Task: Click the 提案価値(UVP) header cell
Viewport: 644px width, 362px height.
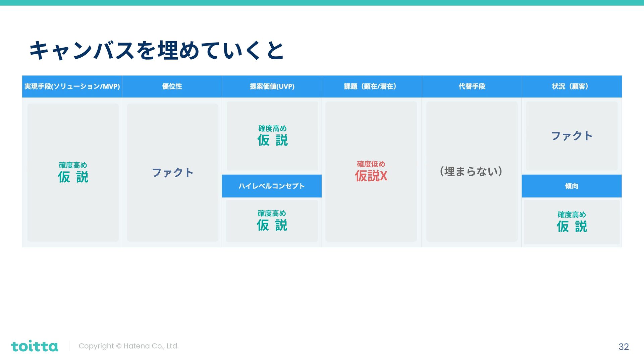Action: 272,86
